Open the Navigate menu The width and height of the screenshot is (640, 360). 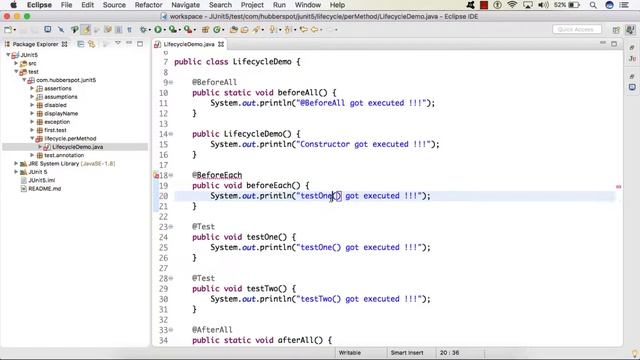tap(185, 5)
